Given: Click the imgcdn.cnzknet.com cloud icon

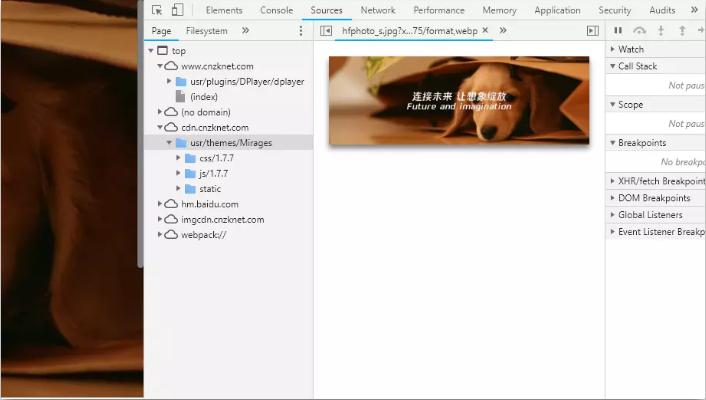Looking at the screenshot, I should coord(171,219).
